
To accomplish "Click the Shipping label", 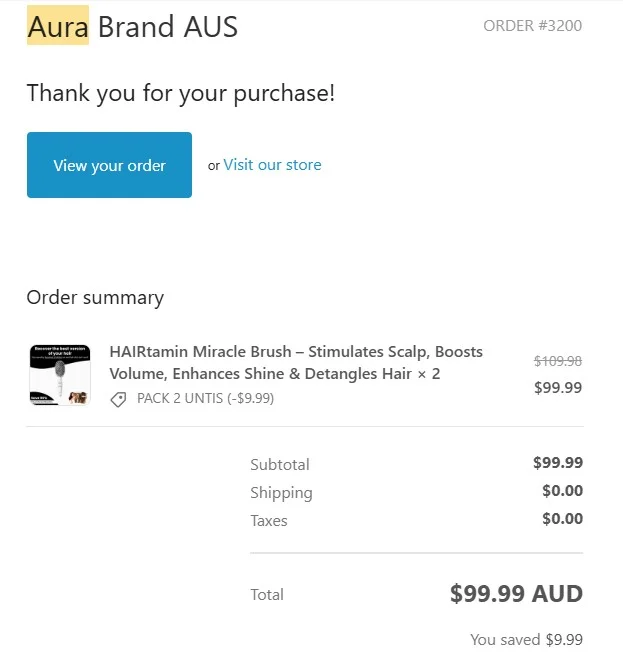I will 281,493.
